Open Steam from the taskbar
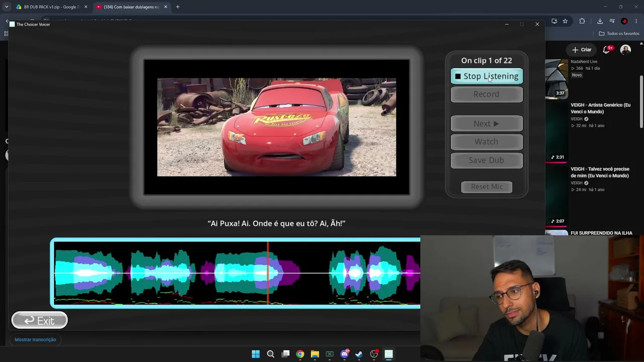Image resolution: width=644 pixels, height=362 pixels. click(x=359, y=354)
